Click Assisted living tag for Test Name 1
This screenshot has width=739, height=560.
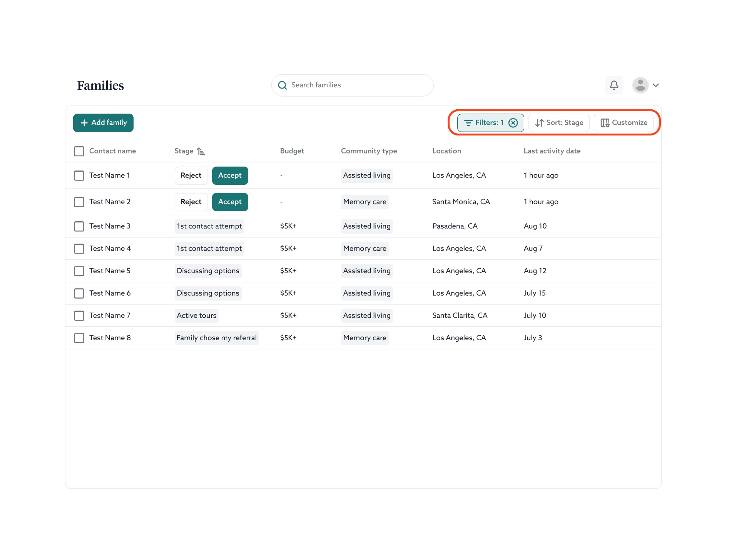pos(367,176)
